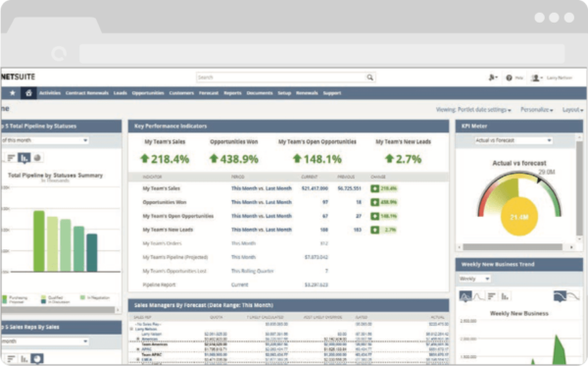
Task: Open Viewing: Portlet date settings dropdown
Action: tap(473, 110)
